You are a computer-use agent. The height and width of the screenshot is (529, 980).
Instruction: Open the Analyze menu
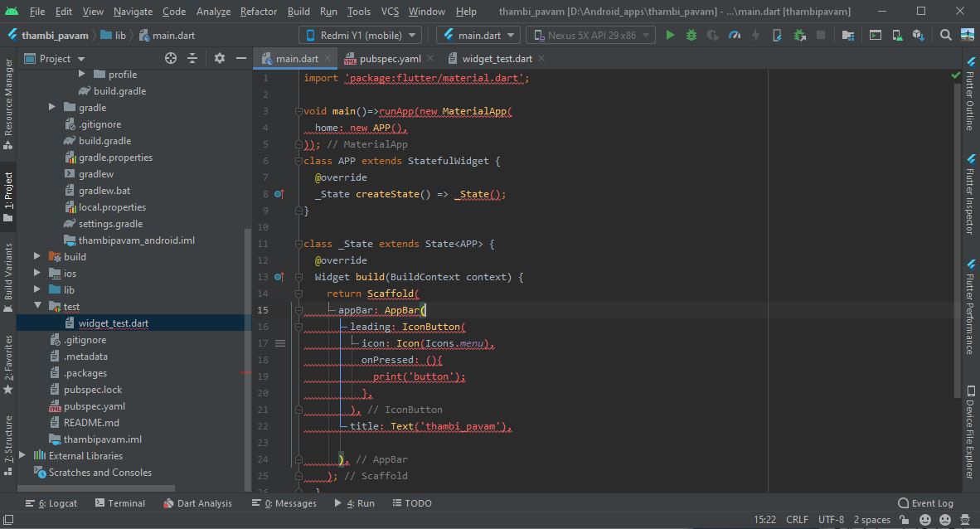(x=213, y=12)
